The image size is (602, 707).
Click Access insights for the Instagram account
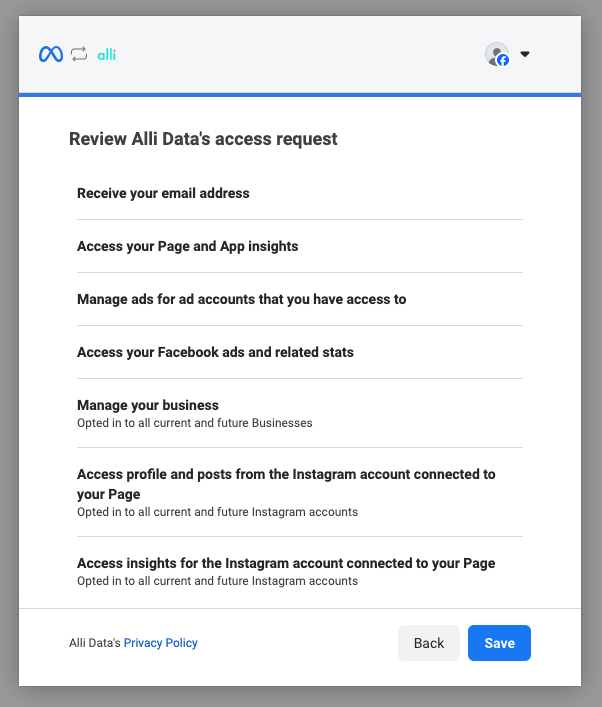pos(286,563)
